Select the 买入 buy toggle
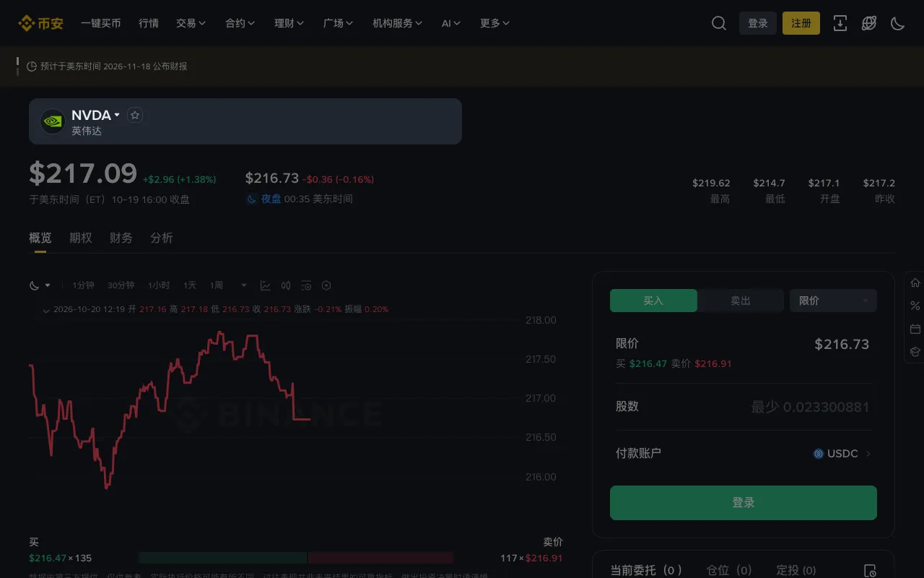Screen dimensions: 924x578 coord(653,301)
